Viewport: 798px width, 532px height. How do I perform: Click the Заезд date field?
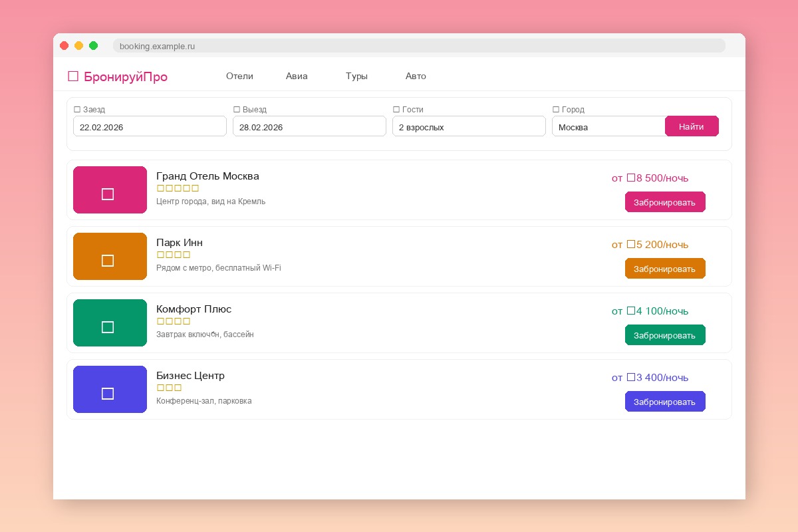point(150,126)
